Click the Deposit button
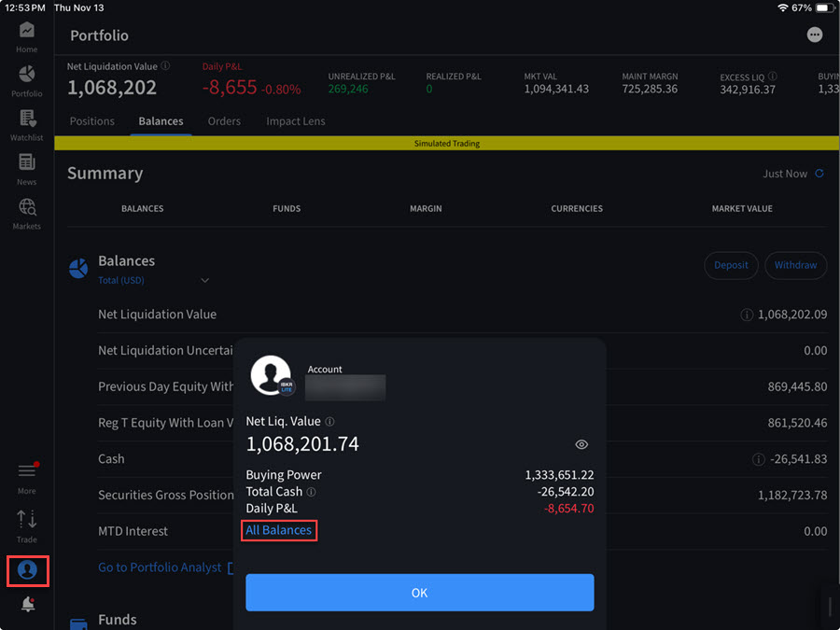 [731, 265]
